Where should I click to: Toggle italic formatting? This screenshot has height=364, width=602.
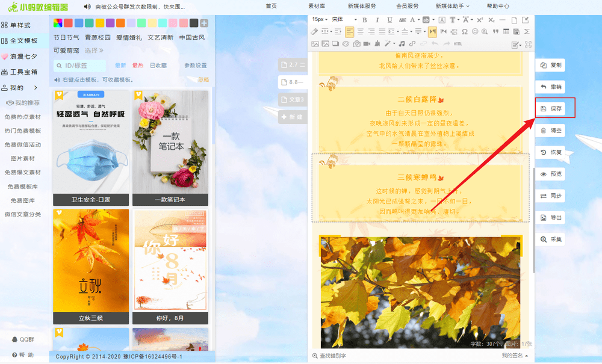point(377,20)
